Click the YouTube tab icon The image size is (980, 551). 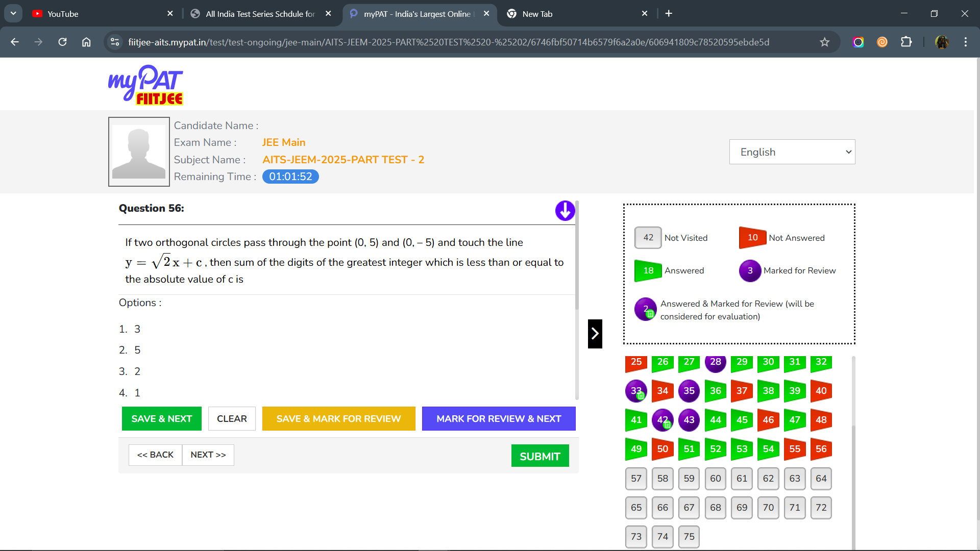[38, 13]
